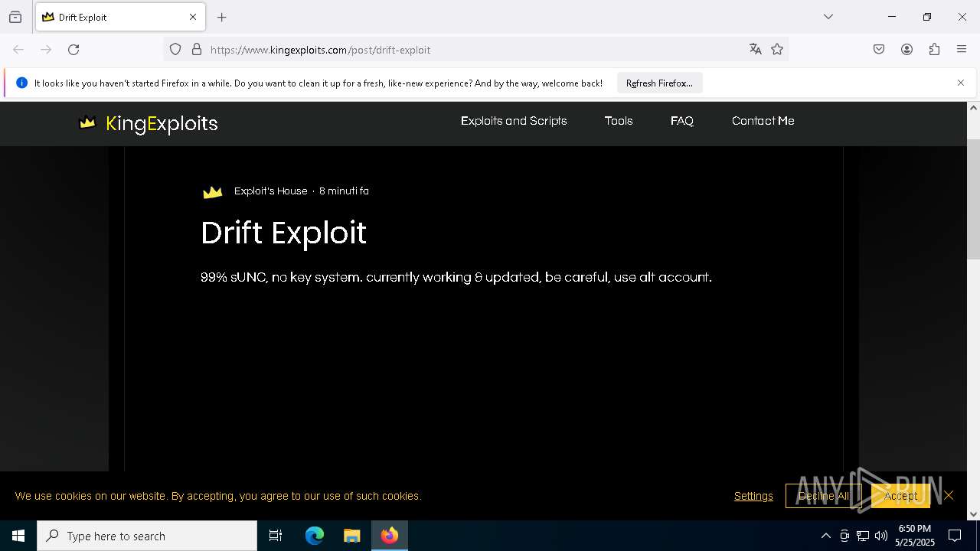Expand the list all tabs chevron
The image size is (980, 551).
point(828,17)
